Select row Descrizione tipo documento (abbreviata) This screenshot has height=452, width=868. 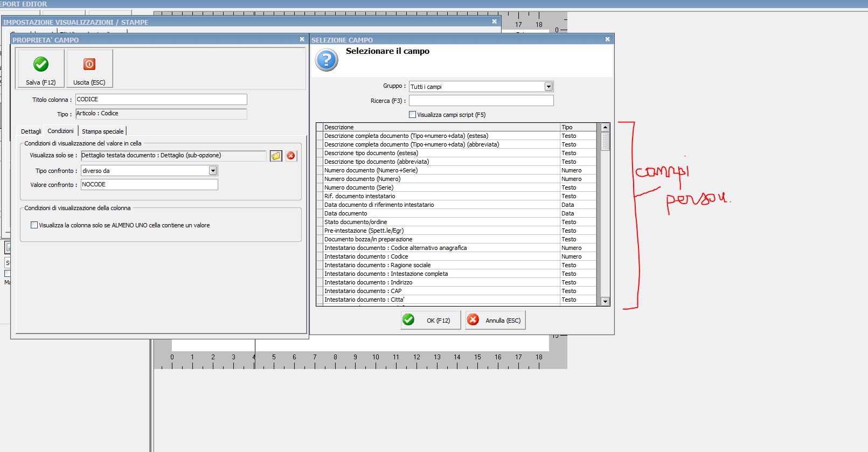pyautogui.click(x=457, y=162)
